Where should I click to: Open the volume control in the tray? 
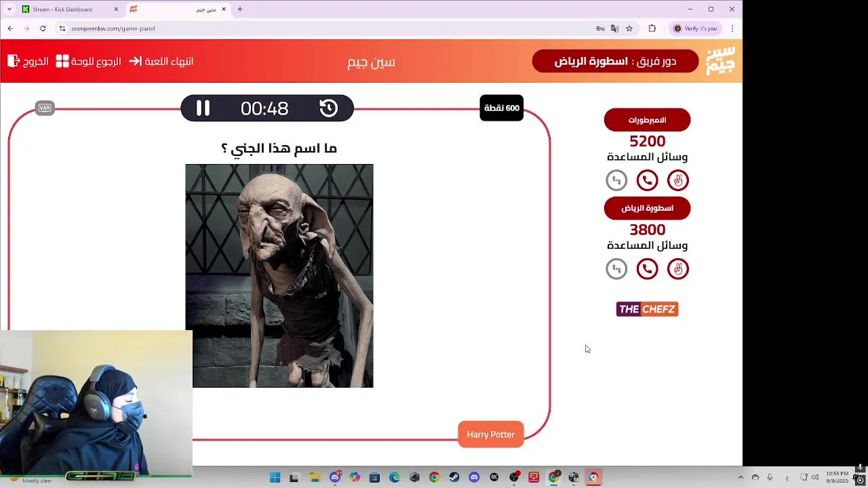pyautogui.click(x=815, y=478)
